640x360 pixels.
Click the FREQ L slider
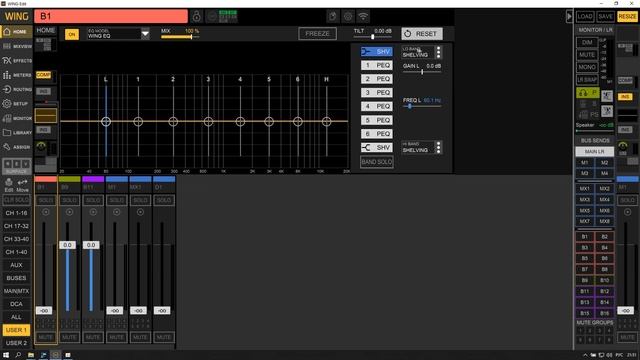coord(422,106)
